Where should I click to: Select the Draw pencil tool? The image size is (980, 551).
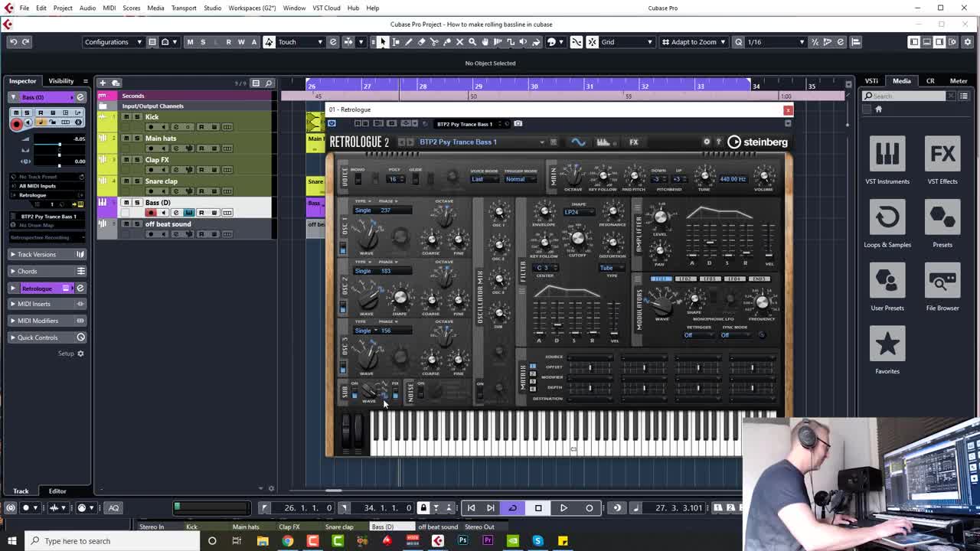click(x=408, y=42)
